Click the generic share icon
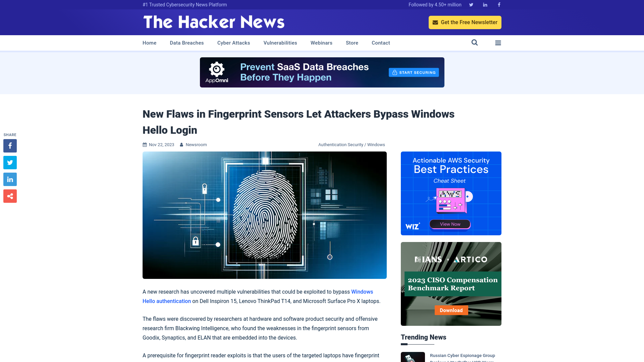 [x=10, y=196]
